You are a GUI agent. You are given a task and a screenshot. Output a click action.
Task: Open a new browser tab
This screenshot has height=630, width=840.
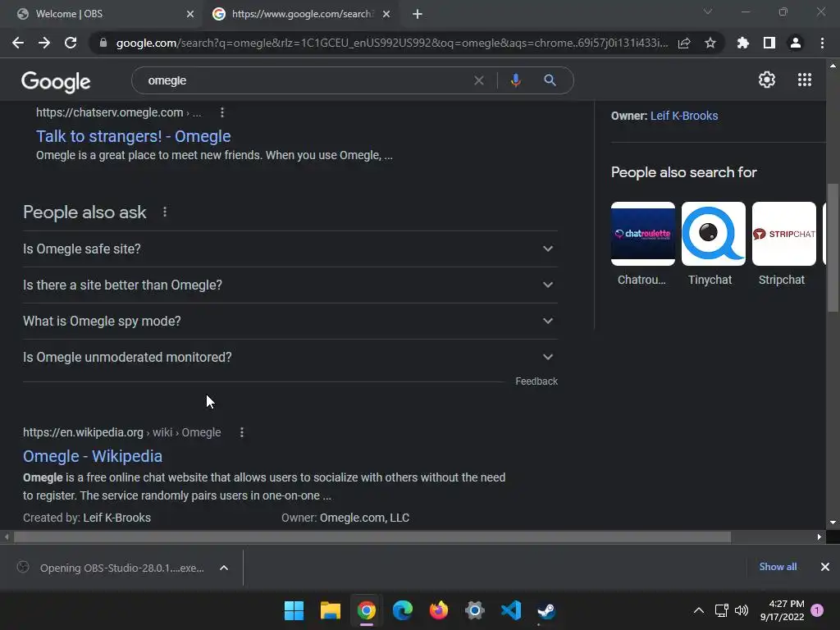[x=418, y=14]
